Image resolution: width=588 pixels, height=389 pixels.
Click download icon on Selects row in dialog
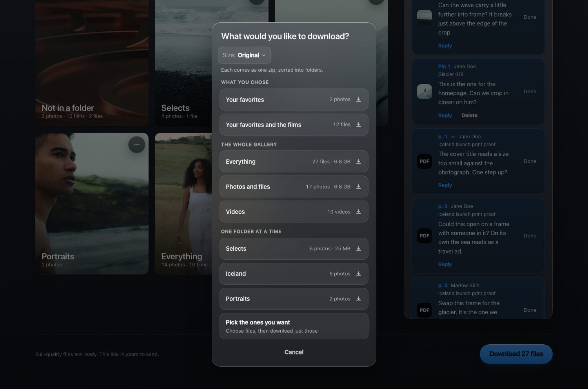359,249
